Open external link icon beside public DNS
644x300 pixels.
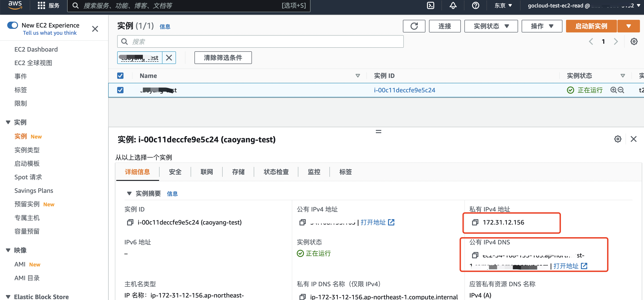584,266
